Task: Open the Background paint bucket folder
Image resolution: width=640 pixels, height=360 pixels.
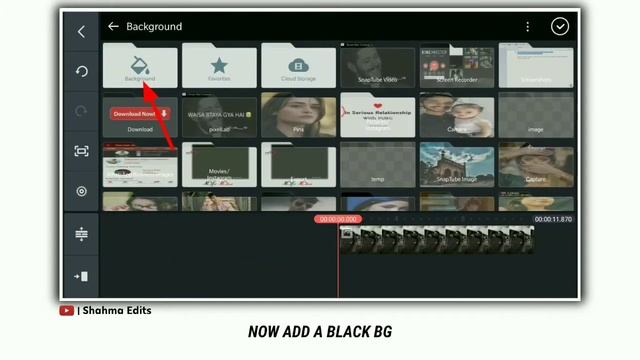Action: (x=140, y=65)
